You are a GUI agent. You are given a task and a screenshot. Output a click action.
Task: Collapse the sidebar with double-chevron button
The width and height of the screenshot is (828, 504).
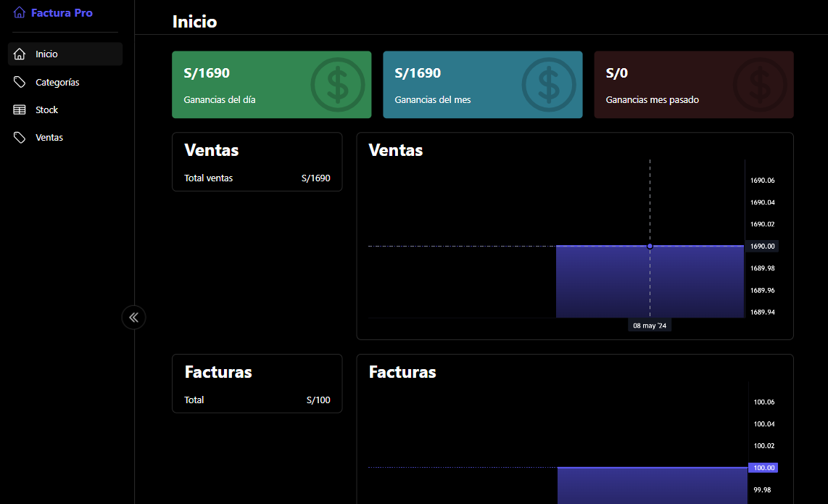click(x=133, y=317)
